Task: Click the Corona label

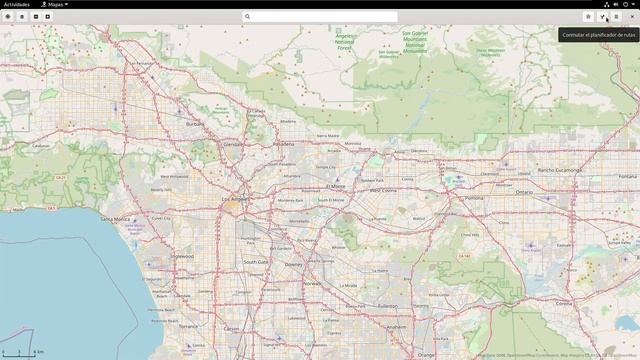Action: [x=564, y=304]
